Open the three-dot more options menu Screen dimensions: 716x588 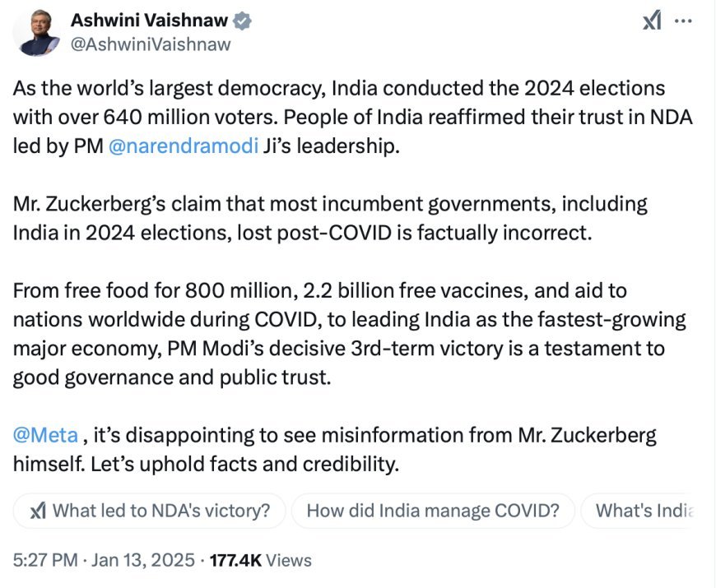point(683,21)
